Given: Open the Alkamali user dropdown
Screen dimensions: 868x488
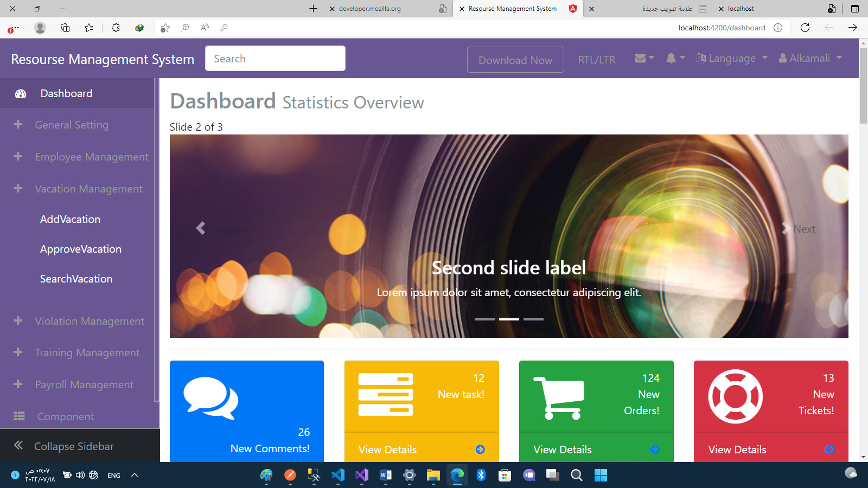Looking at the screenshot, I should tap(810, 58).
